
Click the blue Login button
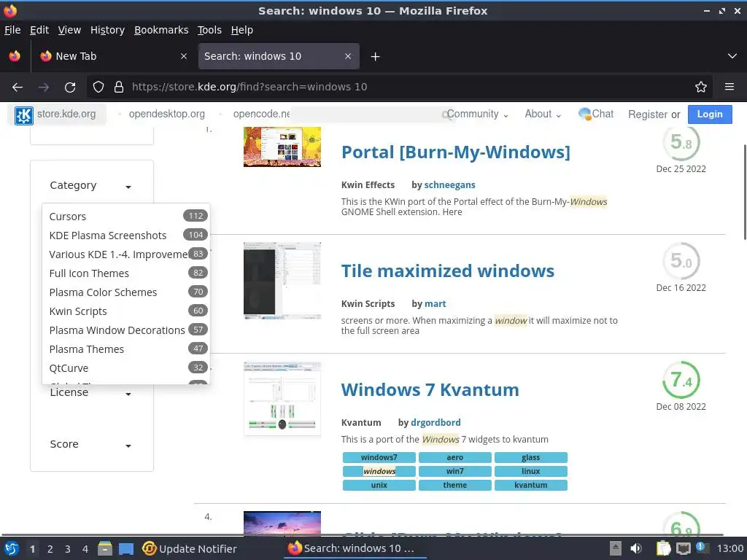pos(710,114)
